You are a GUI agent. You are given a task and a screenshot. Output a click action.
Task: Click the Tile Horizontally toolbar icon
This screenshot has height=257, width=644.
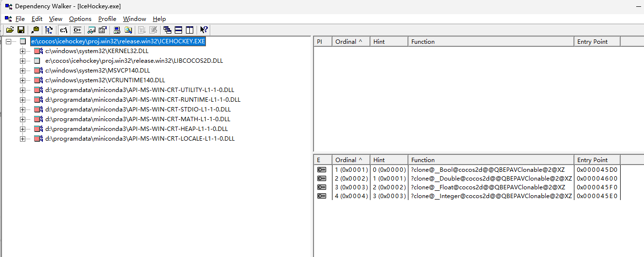coord(179,30)
